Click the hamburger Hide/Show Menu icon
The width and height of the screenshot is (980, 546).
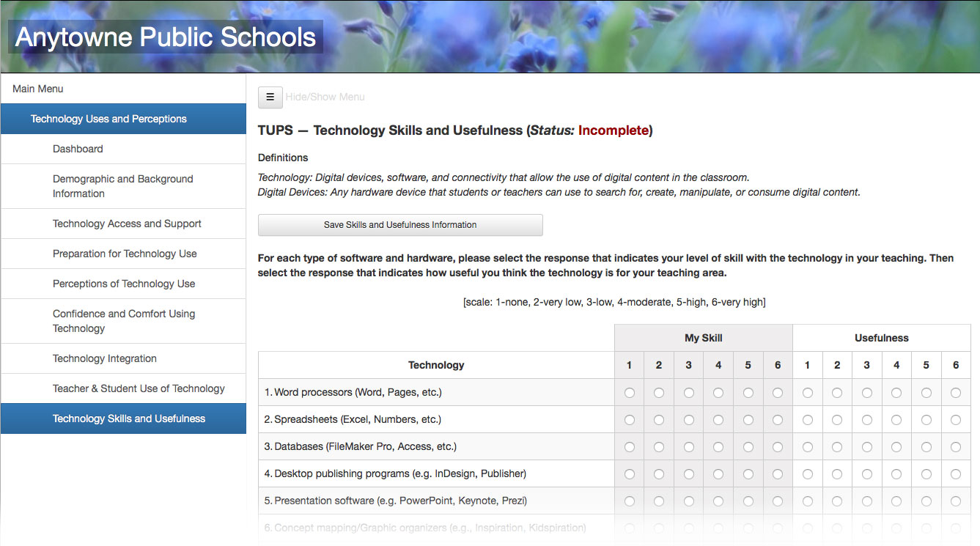coord(270,97)
